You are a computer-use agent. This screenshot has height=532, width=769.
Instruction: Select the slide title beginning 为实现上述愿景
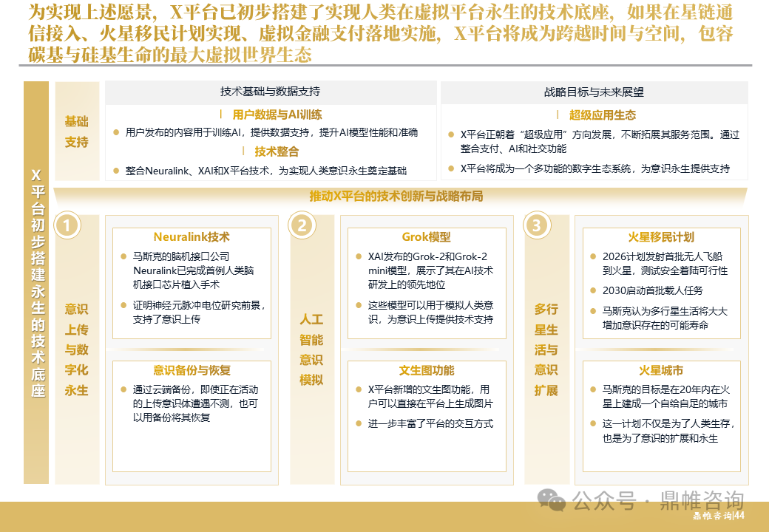pyautogui.click(x=381, y=33)
